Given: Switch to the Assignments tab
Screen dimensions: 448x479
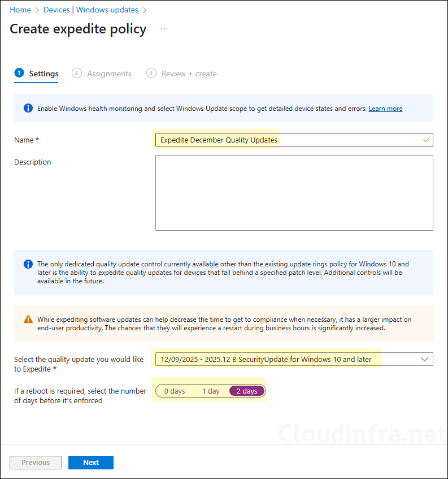Looking at the screenshot, I should pos(109,73).
